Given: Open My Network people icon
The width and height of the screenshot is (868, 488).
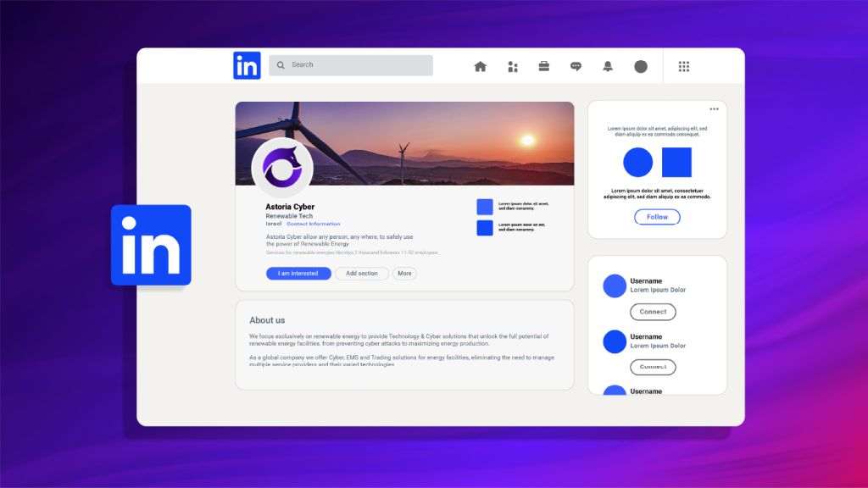Looking at the screenshot, I should pos(512,66).
